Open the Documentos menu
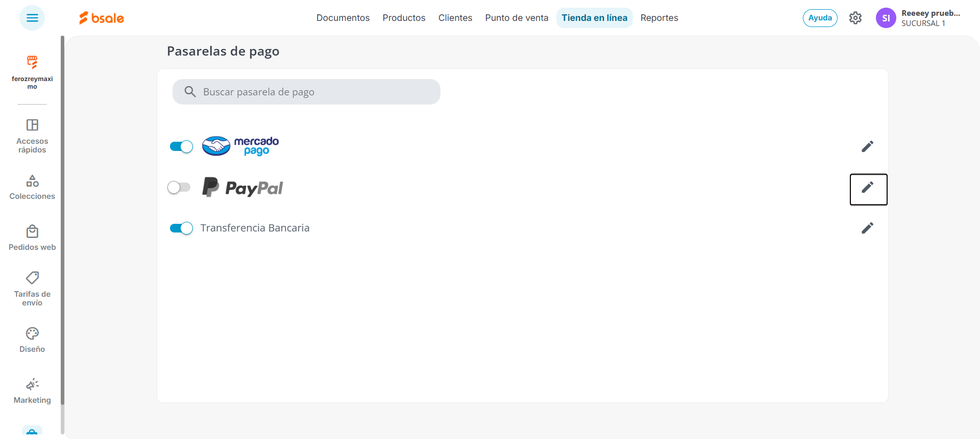Viewport: 980px width, 439px height. click(343, 18)
